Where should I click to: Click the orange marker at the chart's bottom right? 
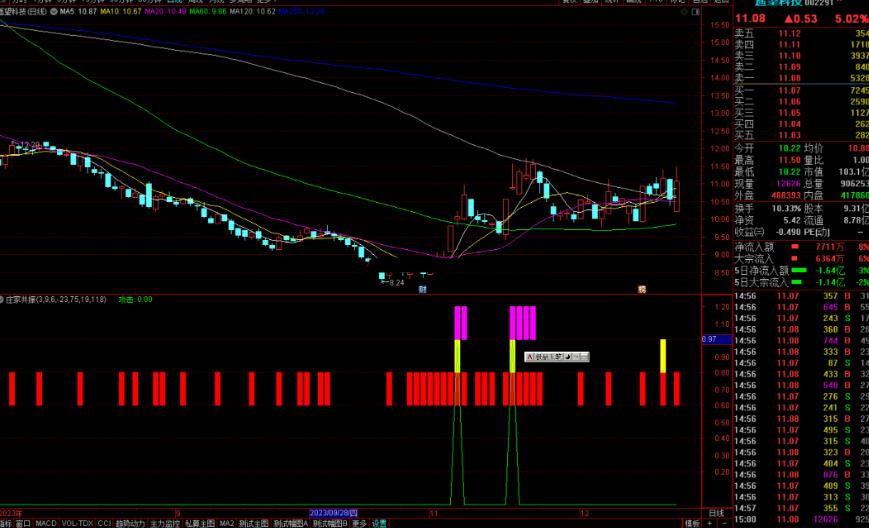(x=642, y=289)
